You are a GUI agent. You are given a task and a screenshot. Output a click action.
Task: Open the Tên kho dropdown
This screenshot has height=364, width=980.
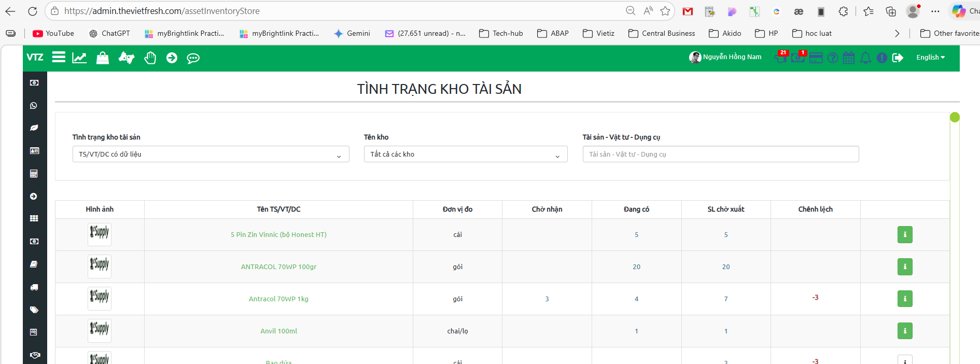[465, 154]
